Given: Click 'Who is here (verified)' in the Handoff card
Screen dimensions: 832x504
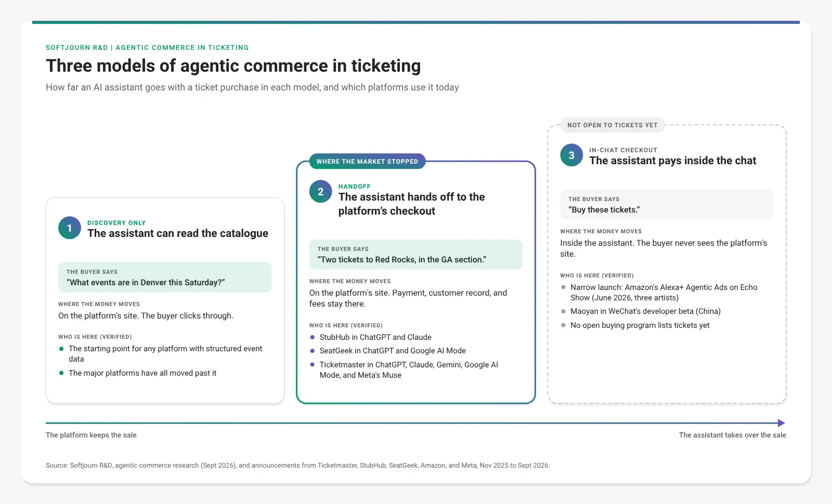Looking at the screenshot, I should click(346, 326).
